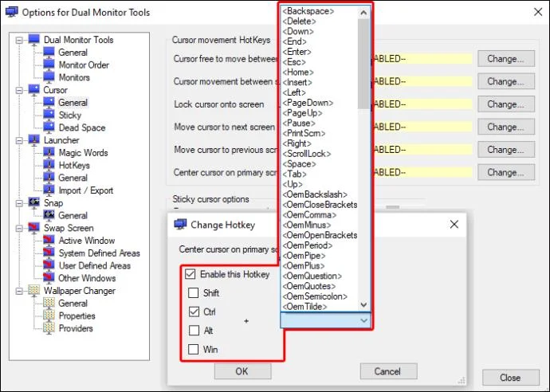Select the Dead Space tree item
Image resolution: width=550 pixels, height=392 pixels.
(82, 127)
